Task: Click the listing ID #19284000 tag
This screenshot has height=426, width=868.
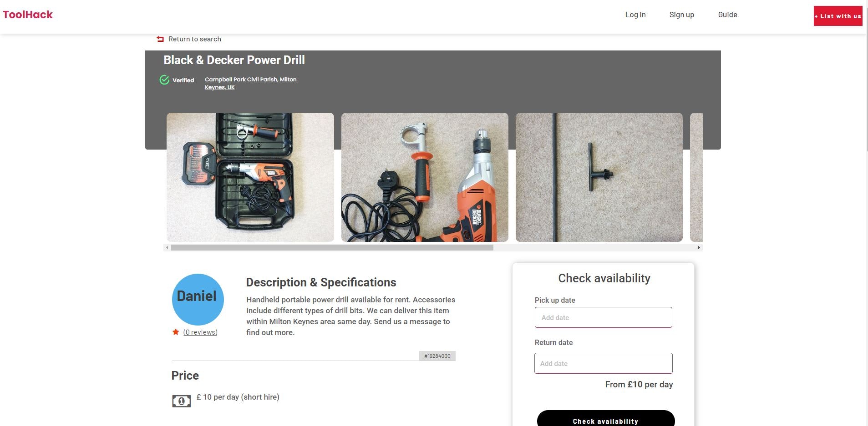Action: tap(437, 356)
